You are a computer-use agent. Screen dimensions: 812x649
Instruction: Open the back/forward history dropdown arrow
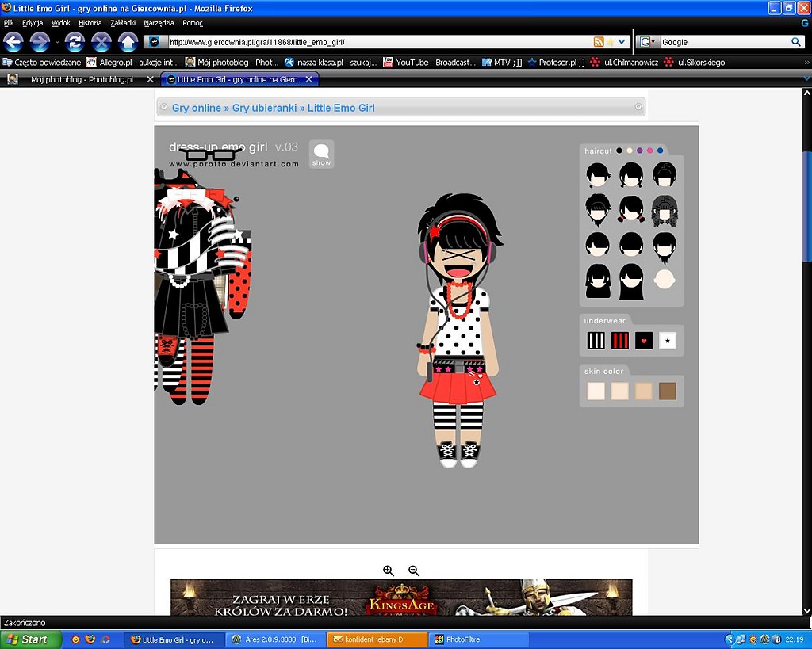56,43
